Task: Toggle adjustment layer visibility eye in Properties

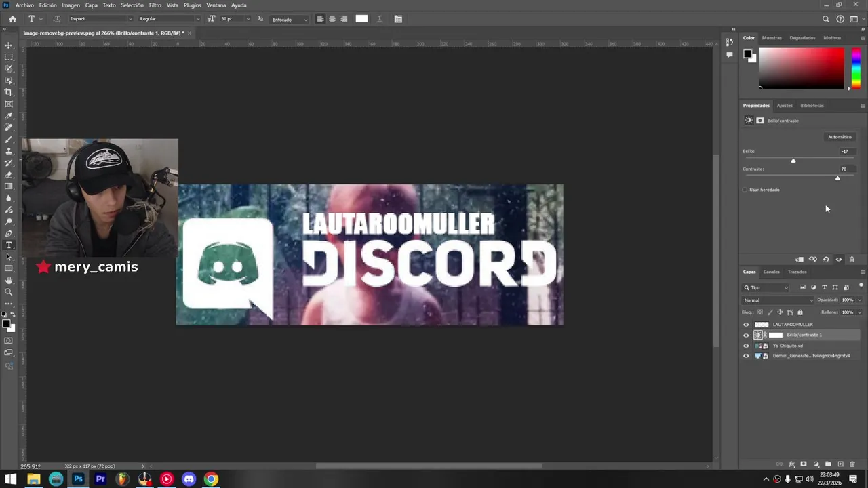Action: pyautogui.click(x=839, y=260)
